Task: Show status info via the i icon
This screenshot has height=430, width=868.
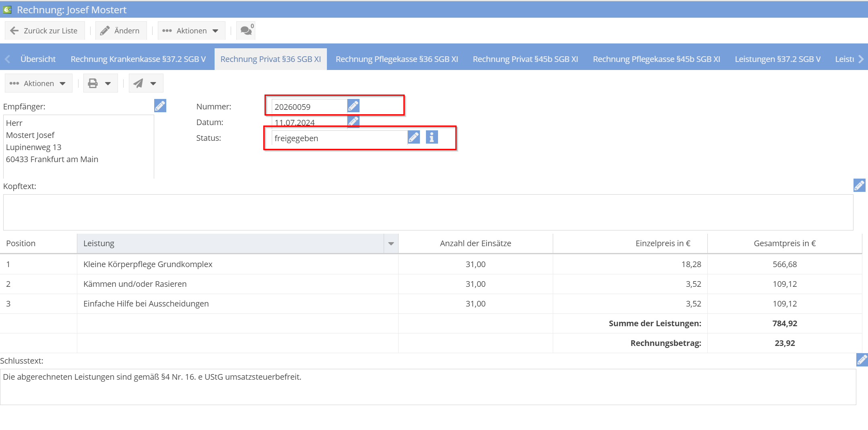Action: [432, 138]
